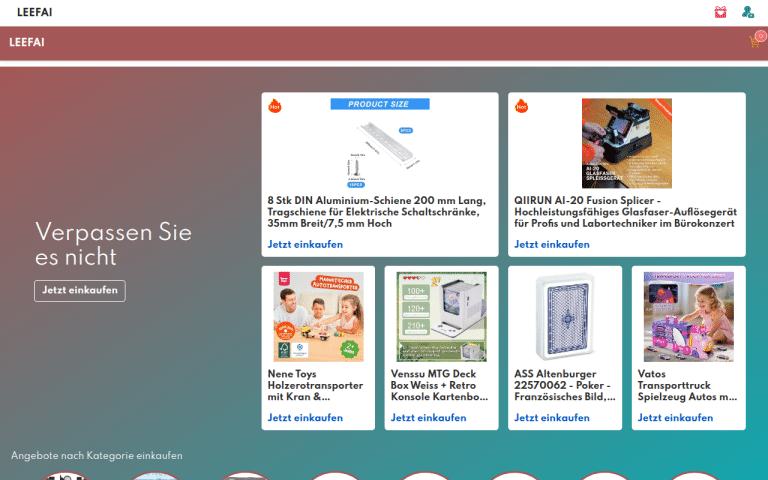
Task: Click Jetzt einkaufen for ASS Altenburger poker
Action: (552, 418)
